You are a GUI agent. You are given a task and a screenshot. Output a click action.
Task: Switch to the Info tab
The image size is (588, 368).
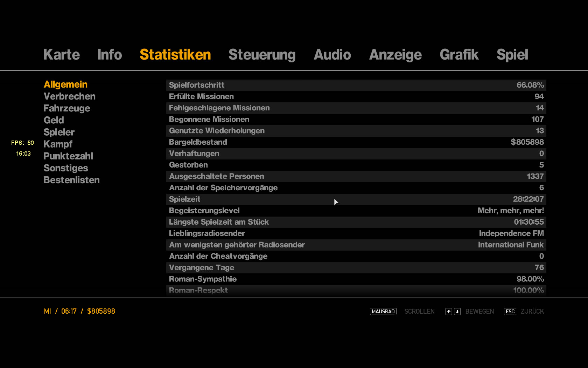pyautogui.click(x=110, y=55)
